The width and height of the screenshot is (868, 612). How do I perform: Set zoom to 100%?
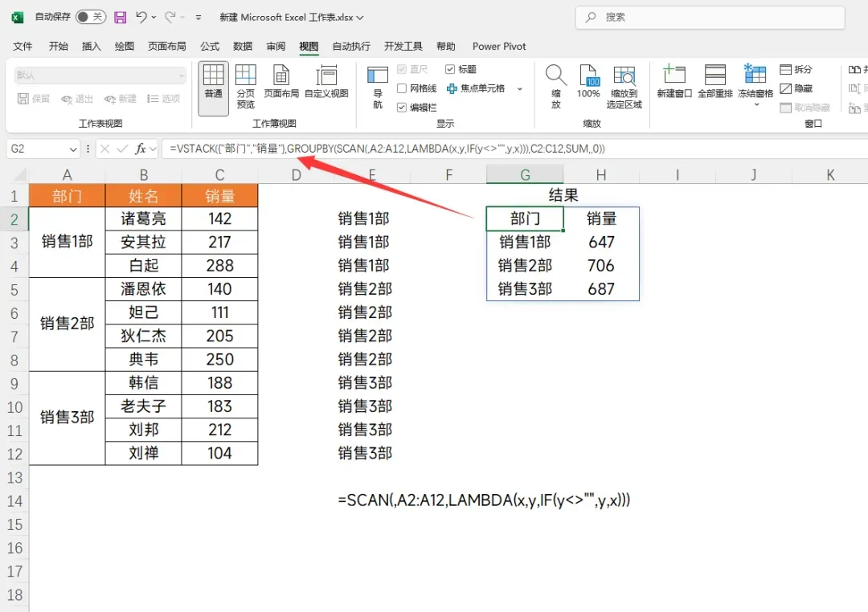point(588,82)
